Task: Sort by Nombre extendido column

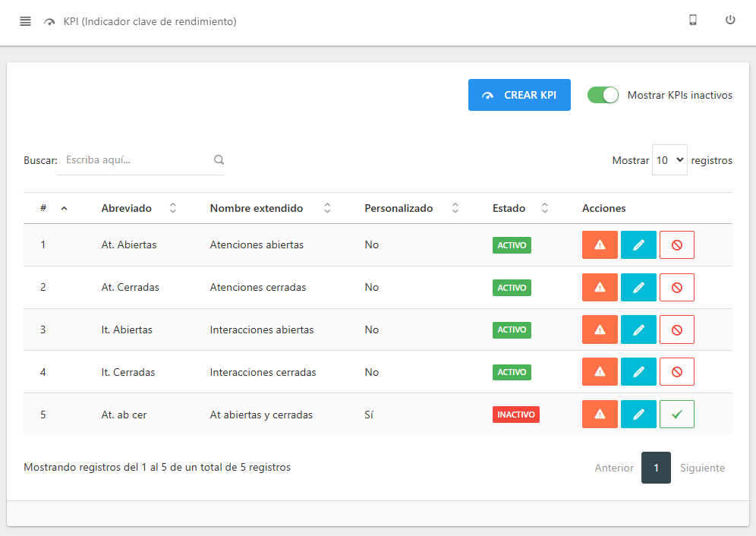Action: coord(327,207)
